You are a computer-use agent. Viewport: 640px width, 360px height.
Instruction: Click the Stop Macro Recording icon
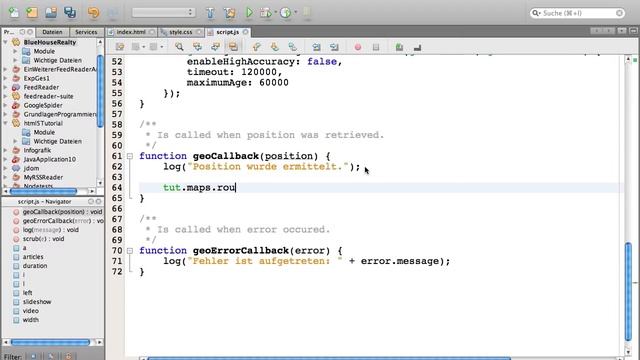click(x=376, y=47)
